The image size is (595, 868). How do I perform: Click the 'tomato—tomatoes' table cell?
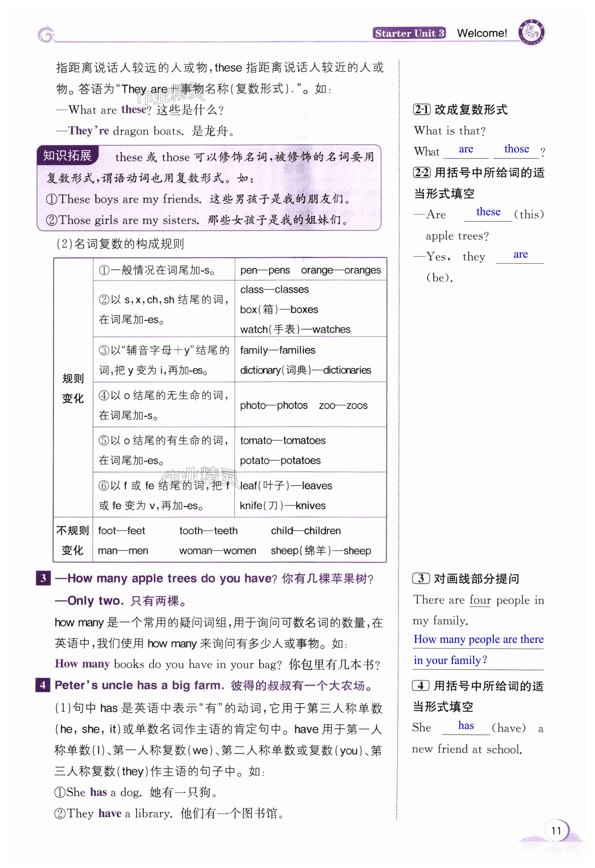click(283, 440)
